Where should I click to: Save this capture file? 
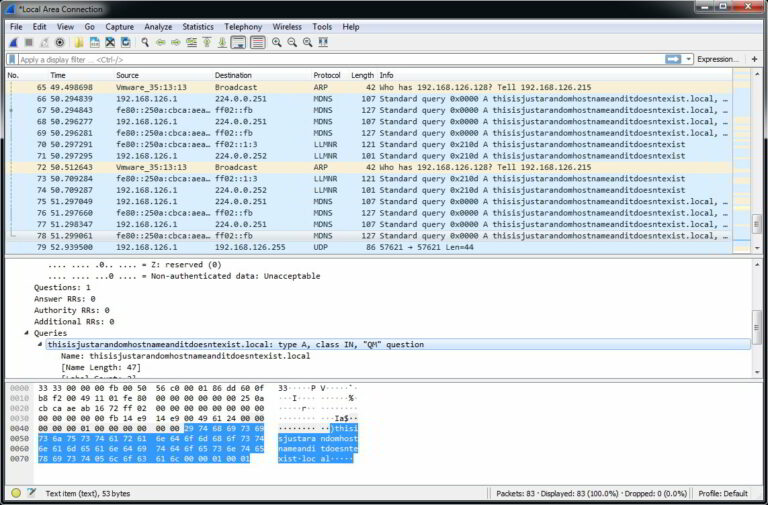[95, 43]
